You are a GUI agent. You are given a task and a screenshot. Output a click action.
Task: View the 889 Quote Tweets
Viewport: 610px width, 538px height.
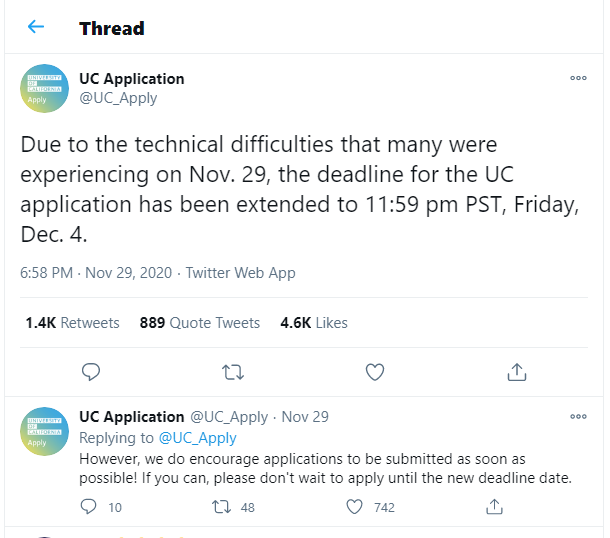[200, 323]
